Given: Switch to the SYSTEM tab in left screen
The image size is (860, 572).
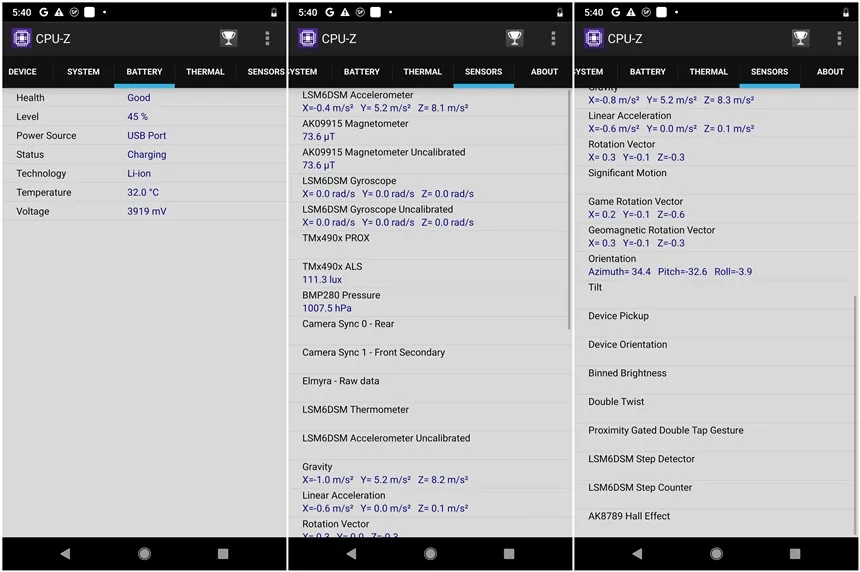Looking at the screenshot, I should 83,72.
